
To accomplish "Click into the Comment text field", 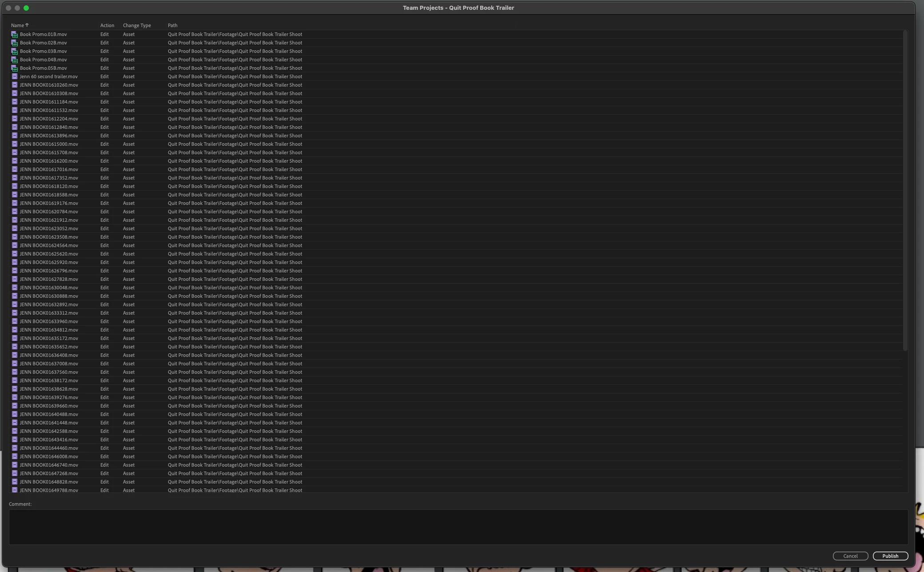I will click(x=458, y=527).
